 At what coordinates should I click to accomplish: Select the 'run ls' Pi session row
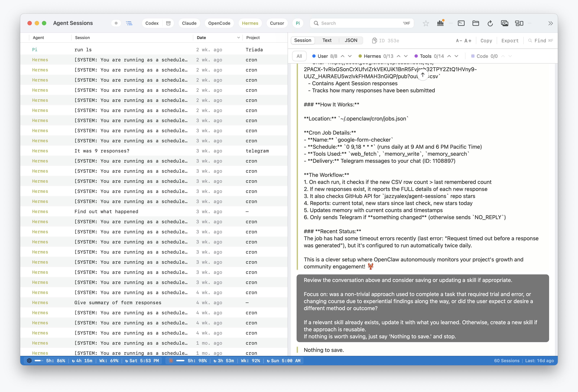point(154,49)
